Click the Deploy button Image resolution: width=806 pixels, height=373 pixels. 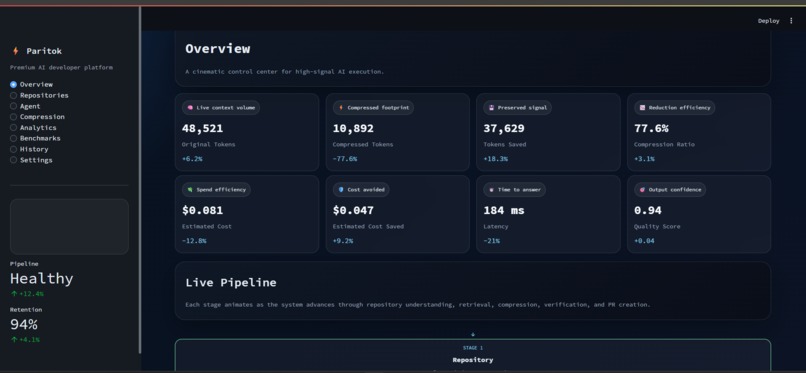click(768, 21)
